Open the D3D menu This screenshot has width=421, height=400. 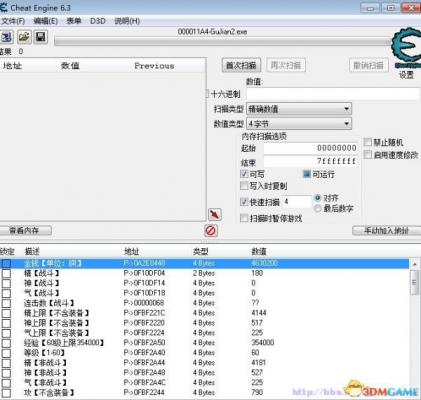click(x=98, y=21)
